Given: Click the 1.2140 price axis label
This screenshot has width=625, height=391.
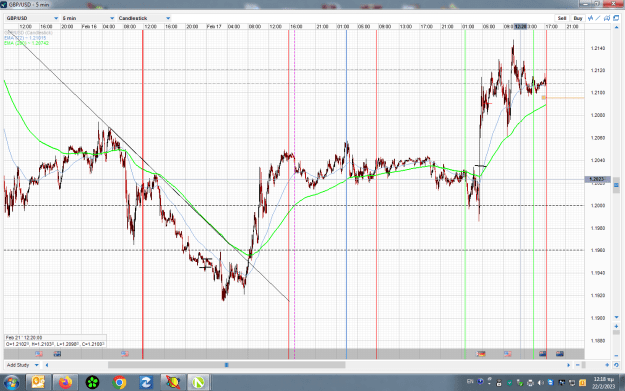Looking at the screenshot, I should (597, 48).
